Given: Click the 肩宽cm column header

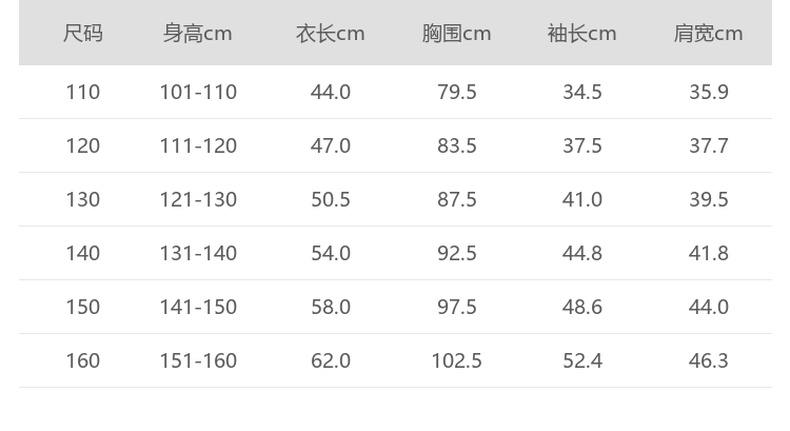Looking at the screenshot, I should (x=708, y=33).
